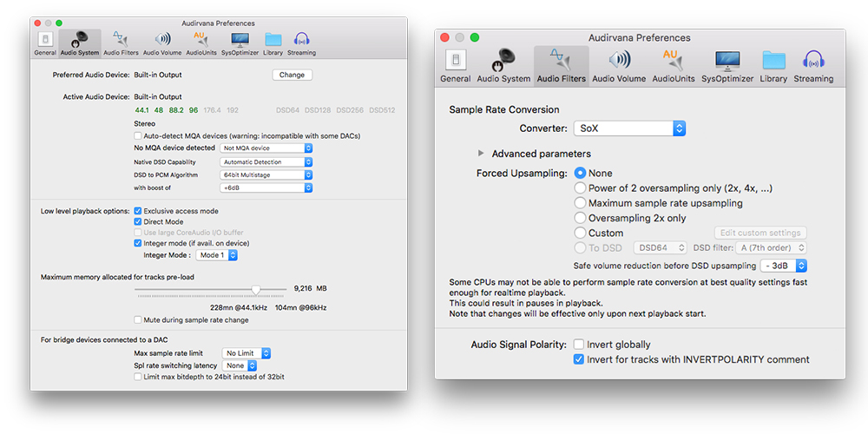868x434 pixels.
Task: Enable Auto-detect MQA devices checkbox
Action: (138, 135)
